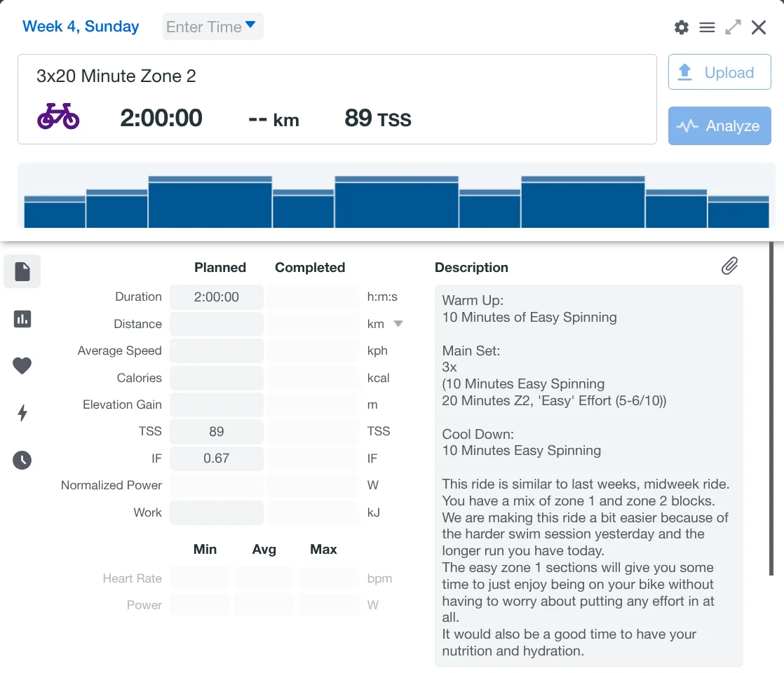Viewport: 784px width, 673px height.
Task: Click the Week 4, Sunday link
Action: pyautogui.click(x=81, y=27)
